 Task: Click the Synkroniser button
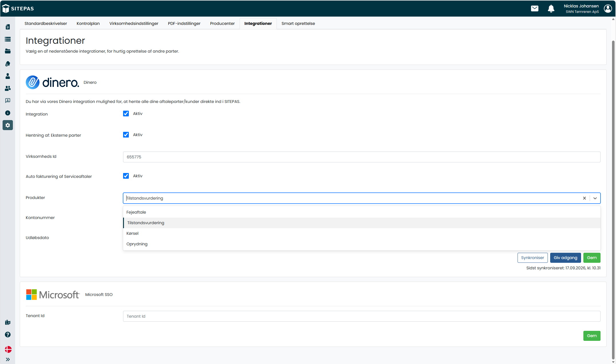532,258
